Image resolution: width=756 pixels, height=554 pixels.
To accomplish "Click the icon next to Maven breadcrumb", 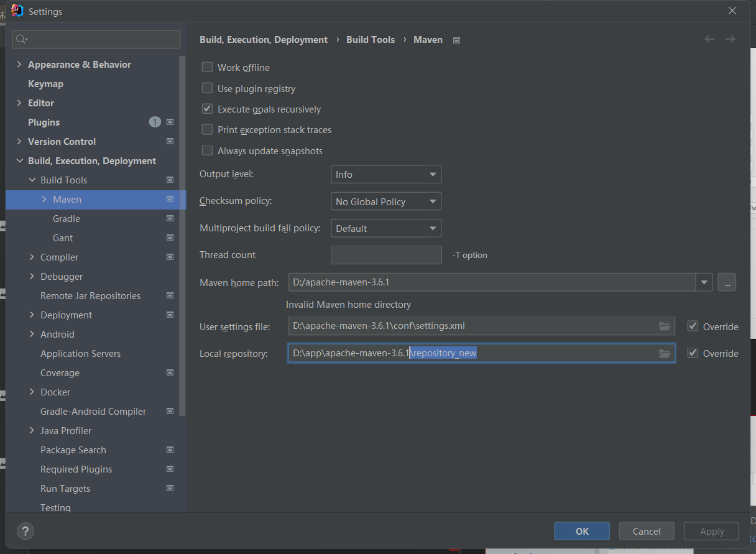I will [x=457, y=40].
